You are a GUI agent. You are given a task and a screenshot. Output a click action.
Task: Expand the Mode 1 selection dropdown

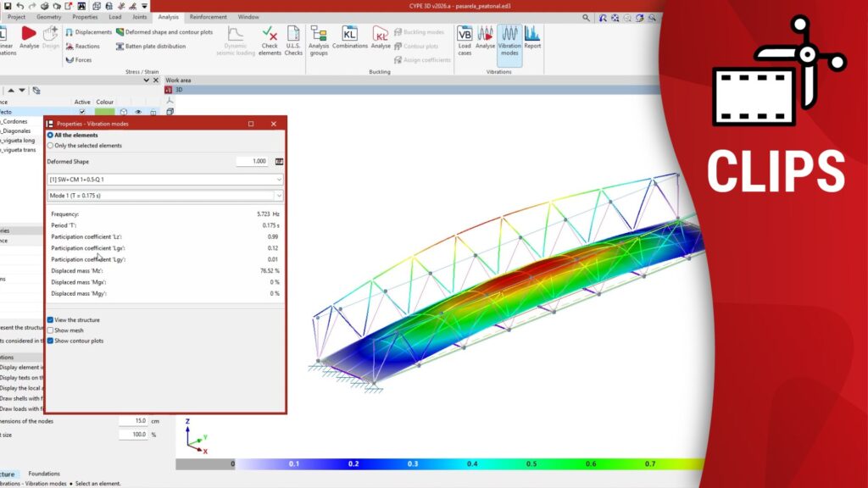[165, 197]
